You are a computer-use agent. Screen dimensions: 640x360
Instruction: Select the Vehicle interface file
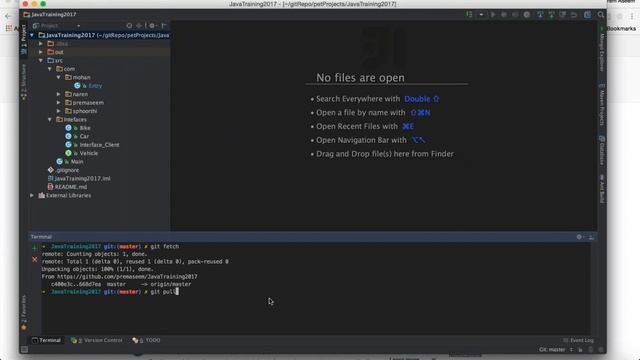(x=82, y=153)
